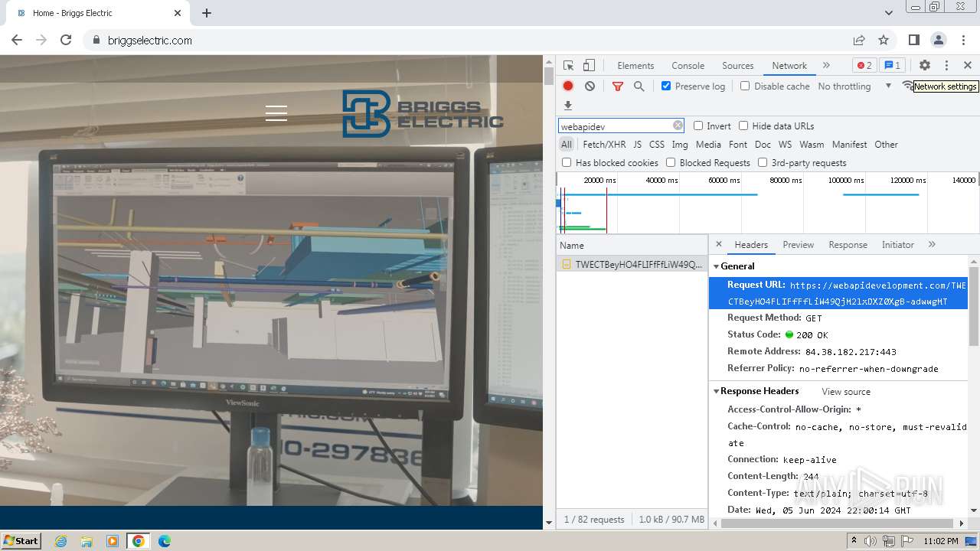Open the tab search dropdown arrow
The width and height of the screenshot is (980, 551).
[x=889, y=13]
